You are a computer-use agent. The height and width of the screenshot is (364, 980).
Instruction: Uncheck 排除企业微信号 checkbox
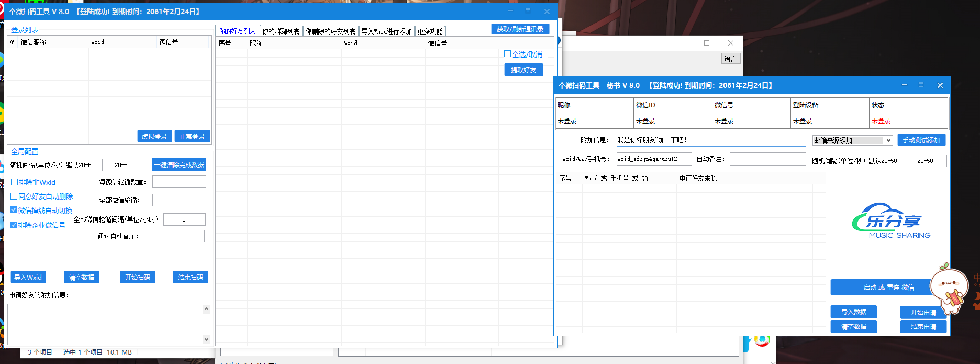(x=14, y=225)
